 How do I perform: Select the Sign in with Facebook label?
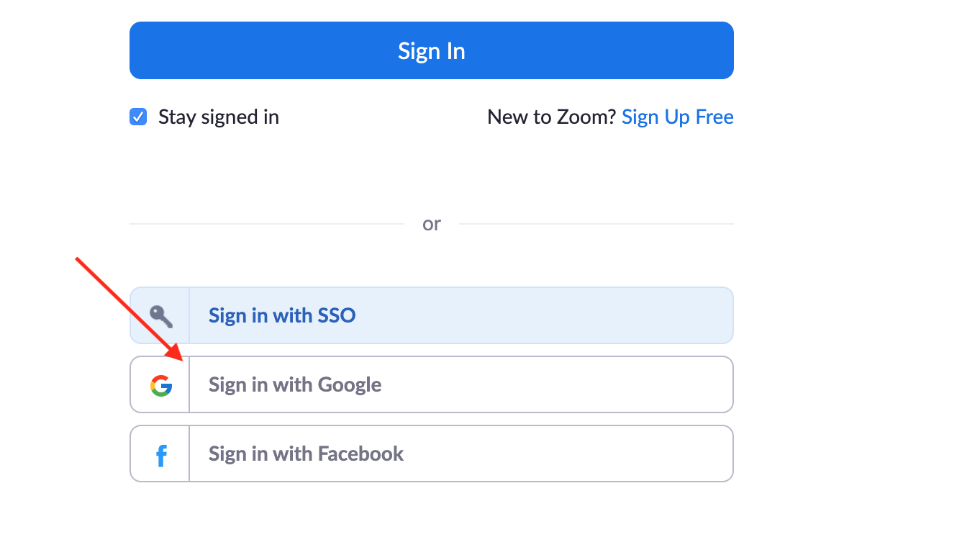[x=306, y=454]
